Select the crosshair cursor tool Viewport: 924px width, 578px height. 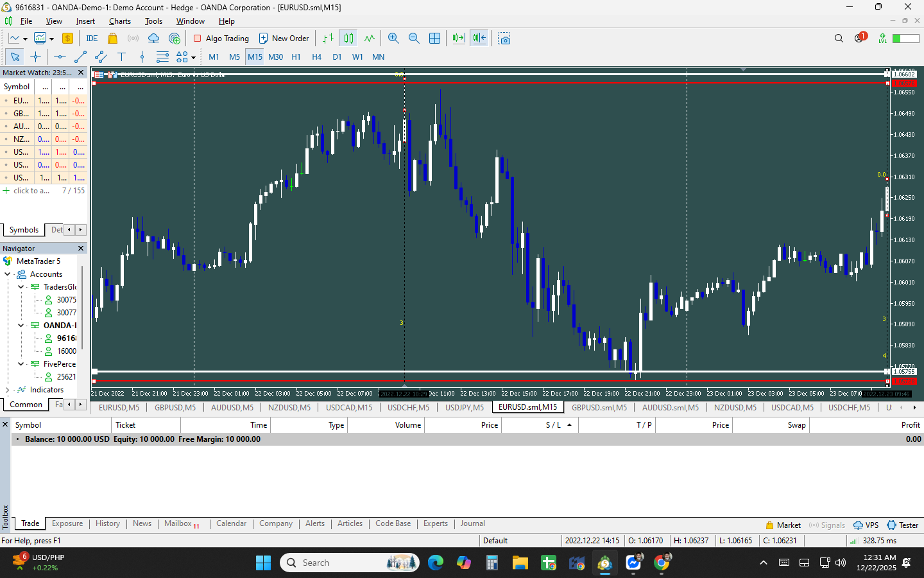click(x=35, y=57)
